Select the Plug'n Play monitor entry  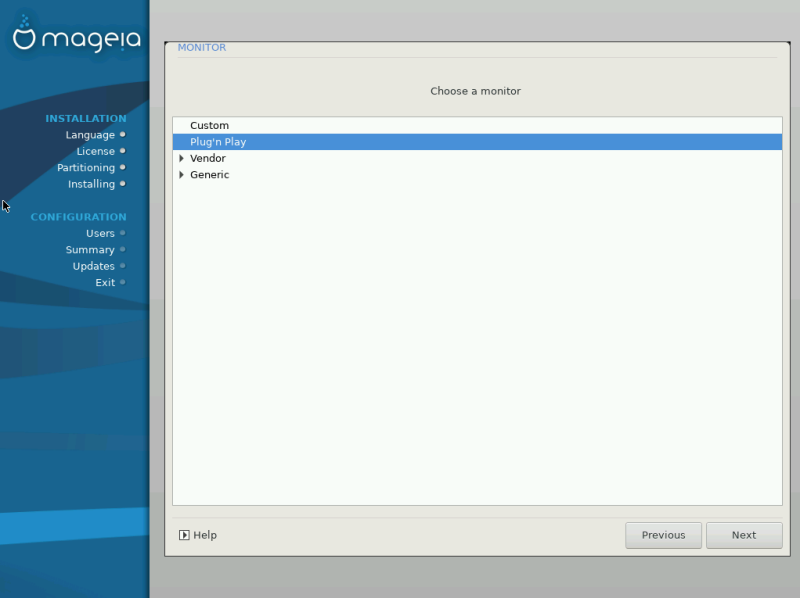477,142
